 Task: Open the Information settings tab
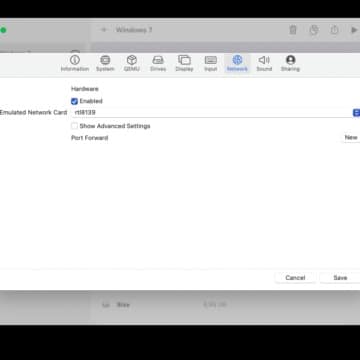point(75,63)
